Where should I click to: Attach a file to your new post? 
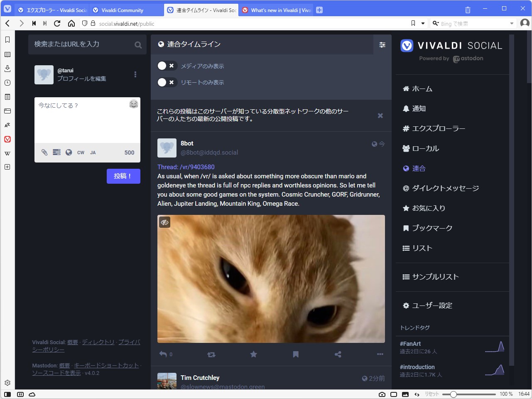(44, 153)
